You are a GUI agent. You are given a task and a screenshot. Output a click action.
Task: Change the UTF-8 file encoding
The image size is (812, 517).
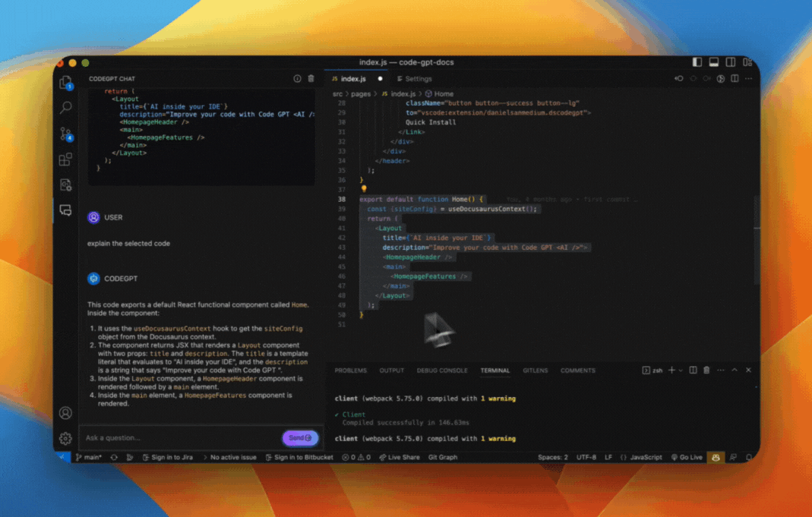point(586,458)
